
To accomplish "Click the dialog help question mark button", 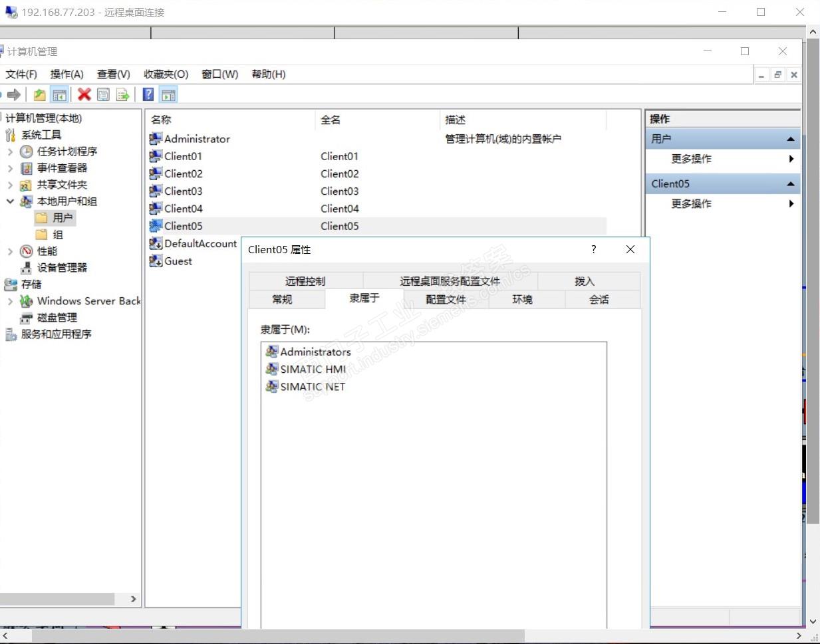I will (x=594, y=249).
